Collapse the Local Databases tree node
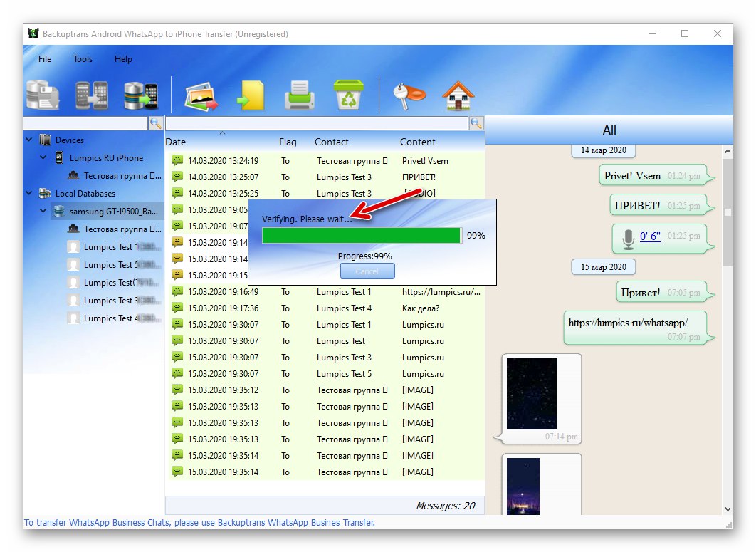756x552 pixels. point(29,193)
